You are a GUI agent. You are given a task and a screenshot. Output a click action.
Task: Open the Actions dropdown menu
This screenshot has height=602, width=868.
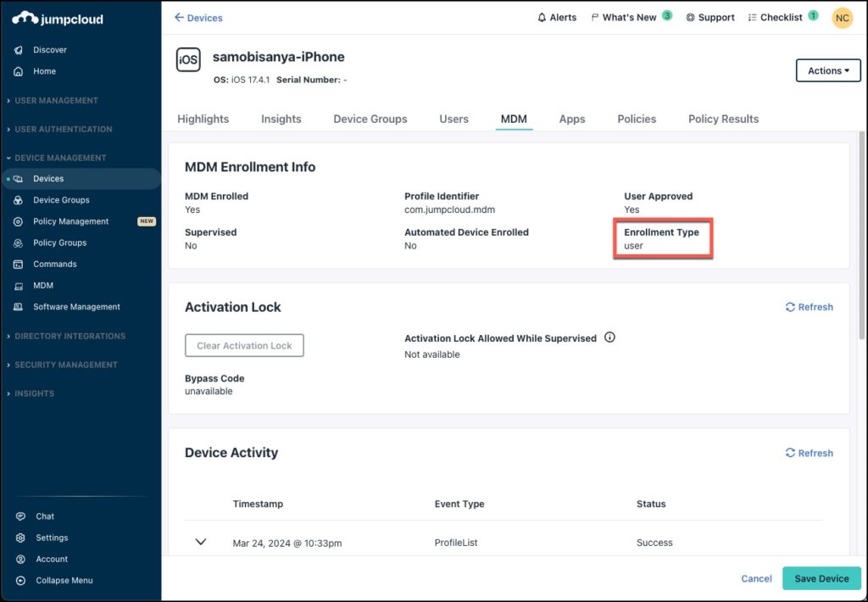click(x=828, y=70)
